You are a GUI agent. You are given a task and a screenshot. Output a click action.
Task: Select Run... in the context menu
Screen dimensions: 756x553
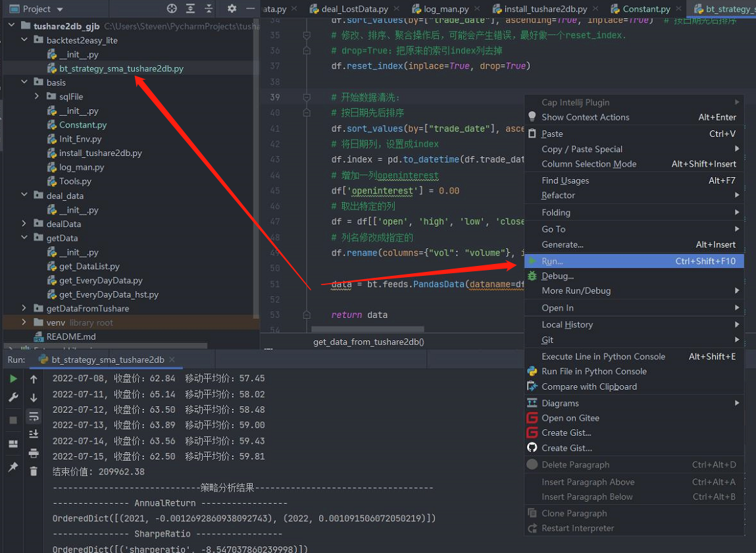coord(552,261)
